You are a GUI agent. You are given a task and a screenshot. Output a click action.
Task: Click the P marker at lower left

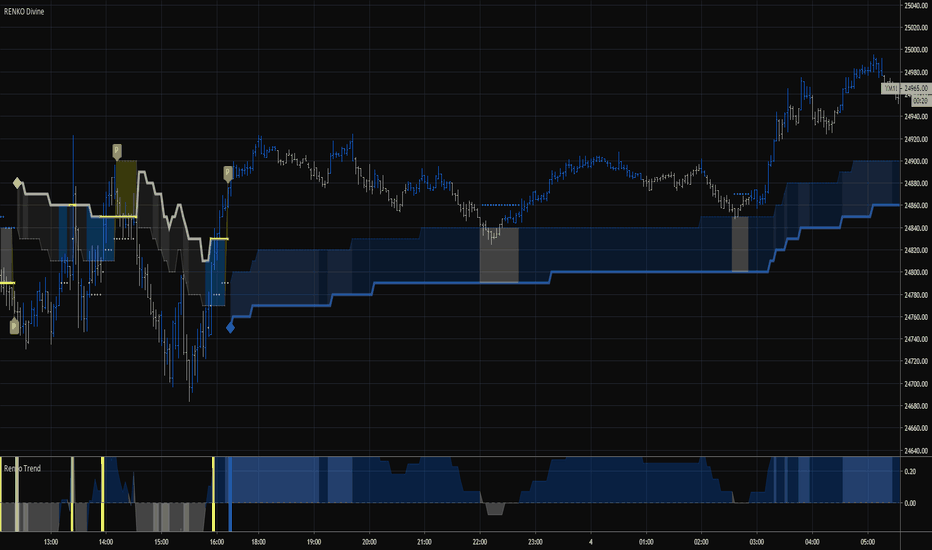tap(14, 326)
